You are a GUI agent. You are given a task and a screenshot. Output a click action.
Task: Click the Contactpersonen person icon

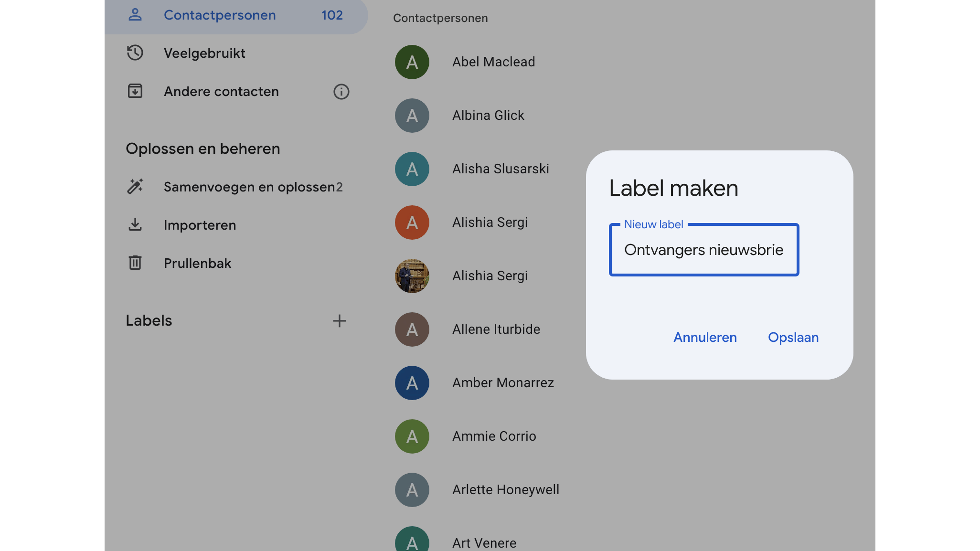tap(135, 15)
